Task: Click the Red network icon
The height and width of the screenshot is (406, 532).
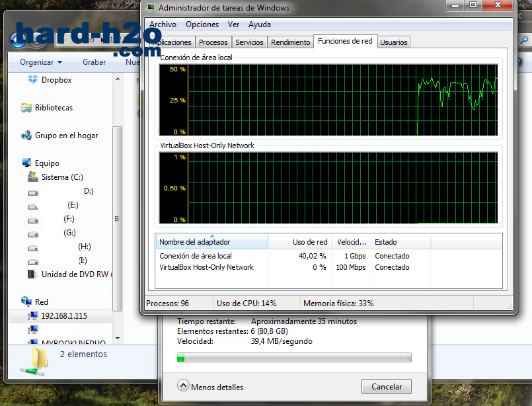Action: tap(26, 302)
